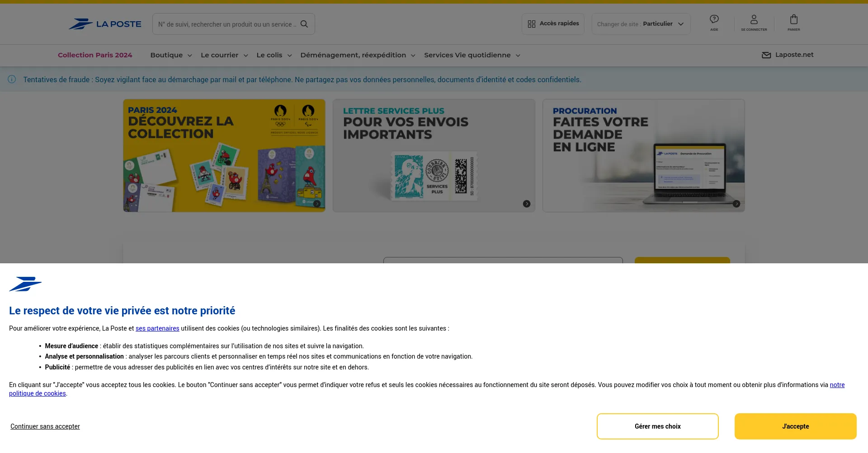Click the fraud warning banner text
The height and width of the screenshot is (453, 868).
pyautogui.click(x=302, y=79)
